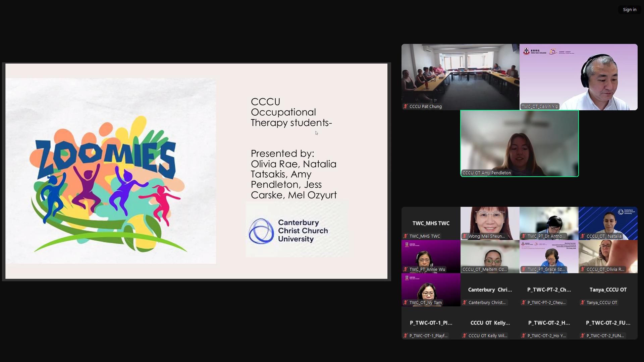Select TWC_OT_Ivy Tam video tile
Viewport: 644px width, 362px height.
coord(431,290)
